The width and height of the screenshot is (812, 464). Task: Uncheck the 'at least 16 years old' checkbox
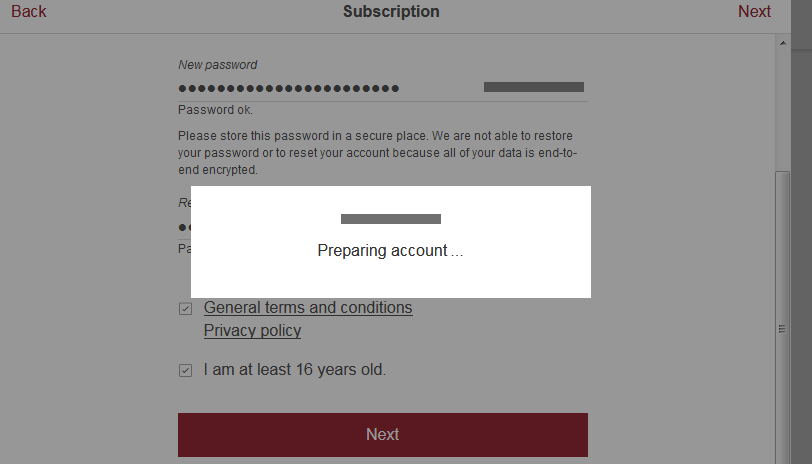pos(185,371)
